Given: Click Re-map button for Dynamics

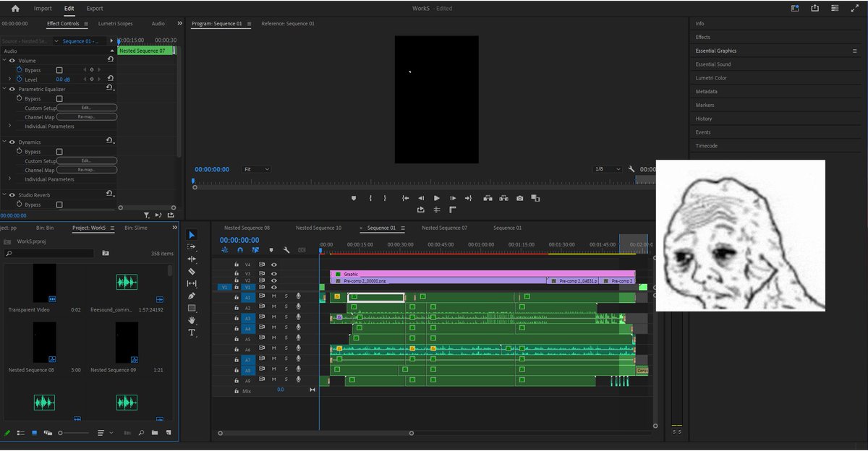Looking at the screenshot, I should (x=86, y=170).
